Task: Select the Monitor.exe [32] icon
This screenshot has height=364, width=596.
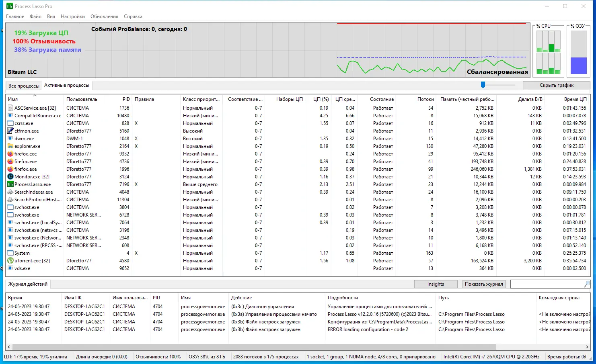Action: [10, 177]
